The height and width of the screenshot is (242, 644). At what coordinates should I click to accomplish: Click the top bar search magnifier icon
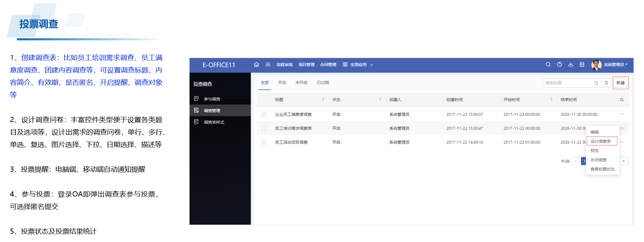(x=548, y=64)
